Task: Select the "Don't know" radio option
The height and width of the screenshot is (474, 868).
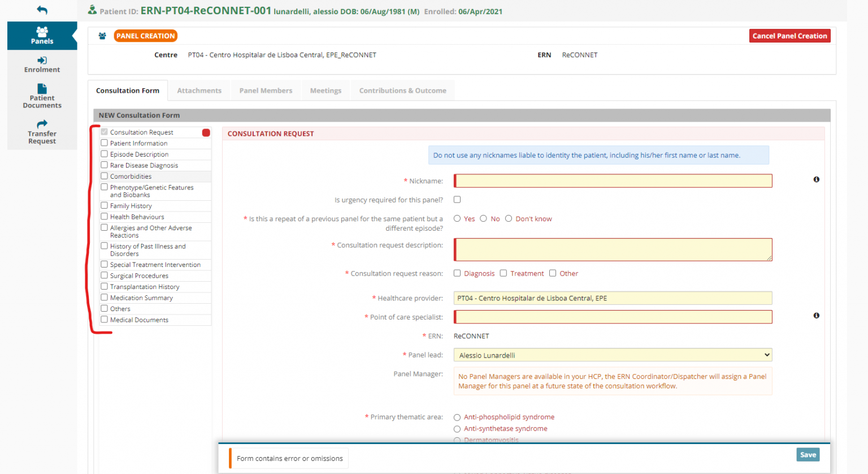Action: tap(509, 219)
